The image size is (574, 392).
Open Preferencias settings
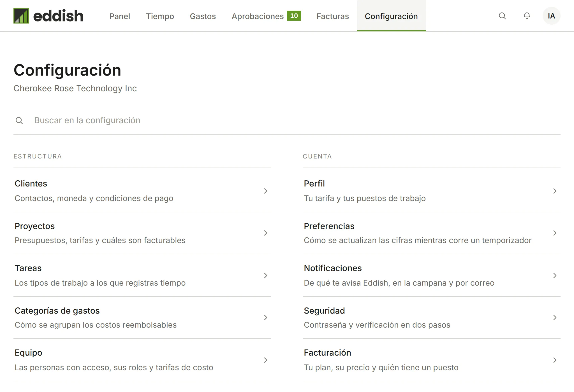tap(432, 233)
